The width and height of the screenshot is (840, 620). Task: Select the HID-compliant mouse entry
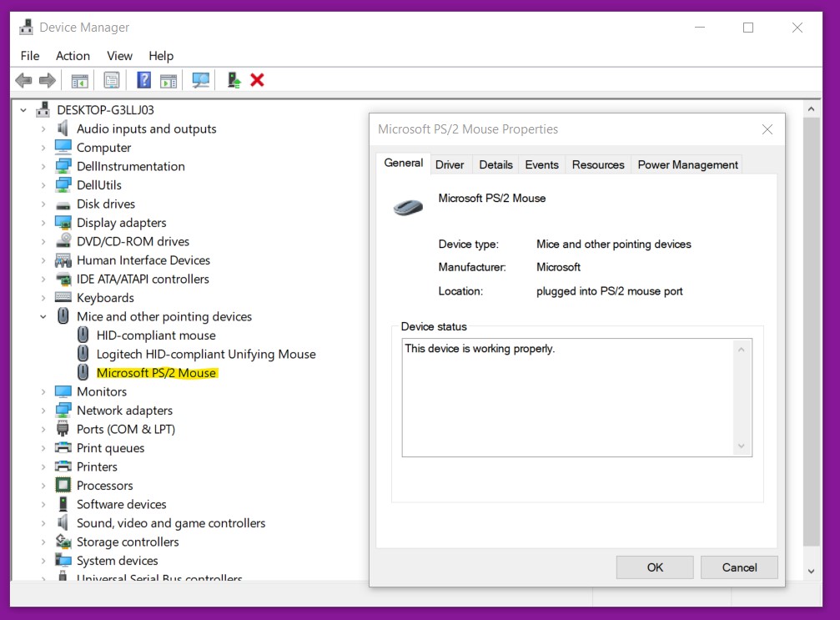[156, 335]
